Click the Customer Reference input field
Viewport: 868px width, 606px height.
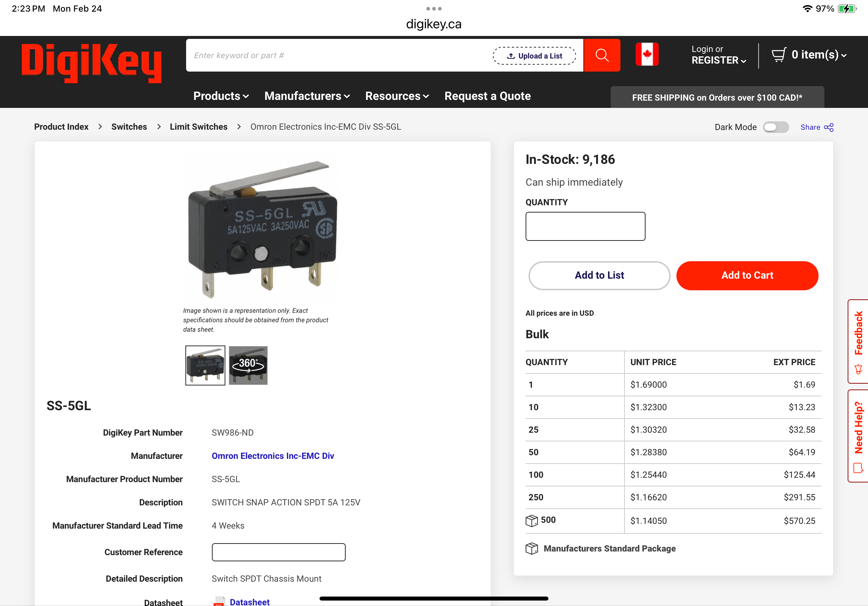278,552
